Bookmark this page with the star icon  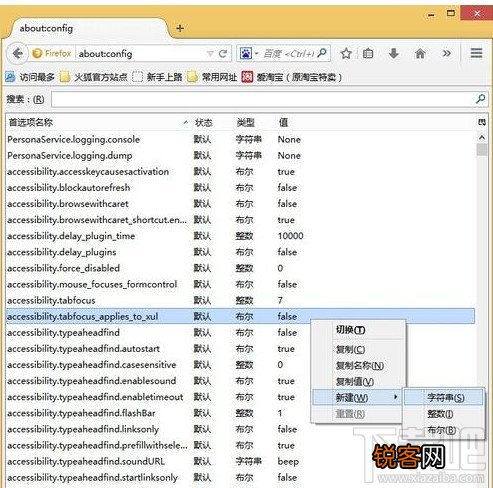tap(346, 53)
